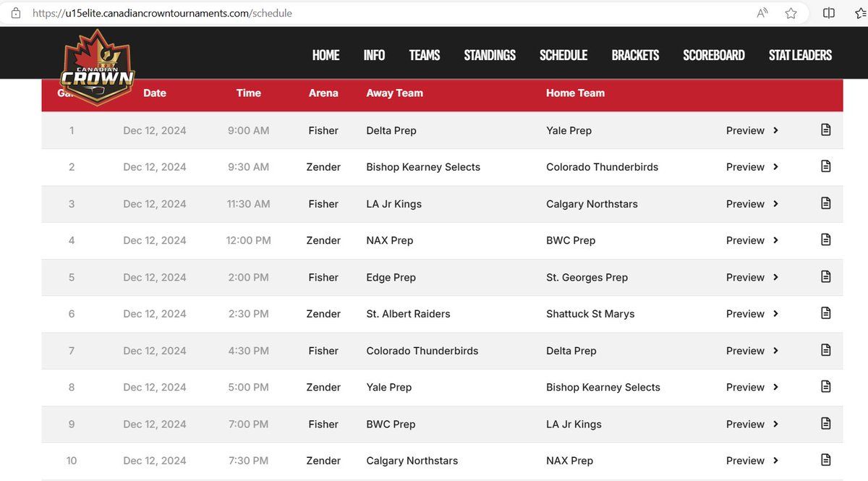Viewport: 868px width, 481px height.
Task: Open the game sheet for Game 4 NAX Prep matchup
Action: click(825, 240)
